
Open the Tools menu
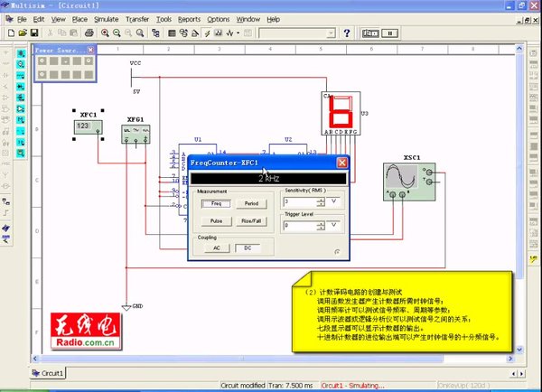pos(164,19)
